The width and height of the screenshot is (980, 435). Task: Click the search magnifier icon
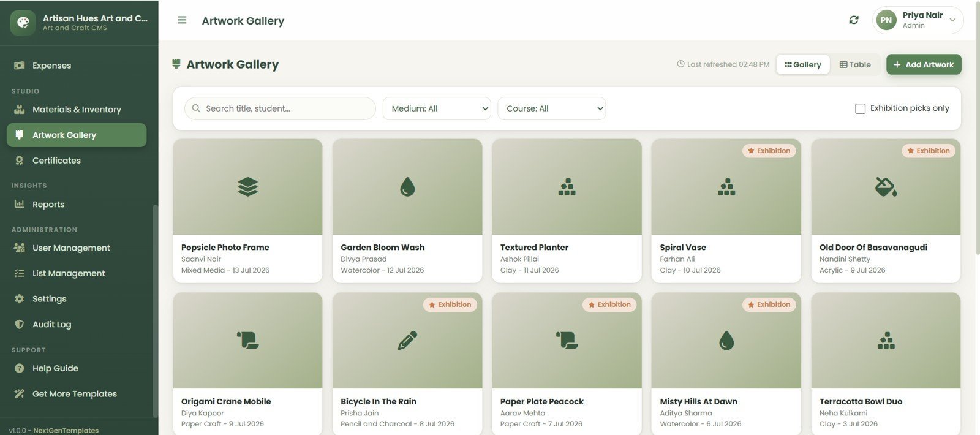coord(196,108)
